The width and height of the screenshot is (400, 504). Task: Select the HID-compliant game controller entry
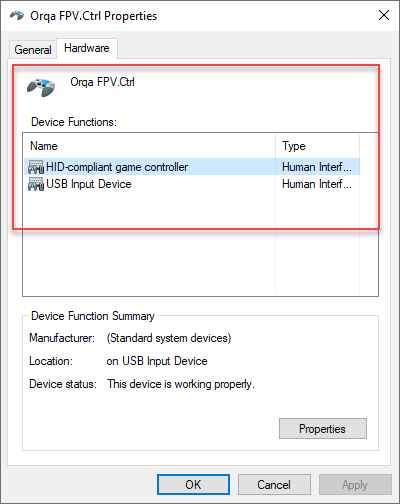117,167
